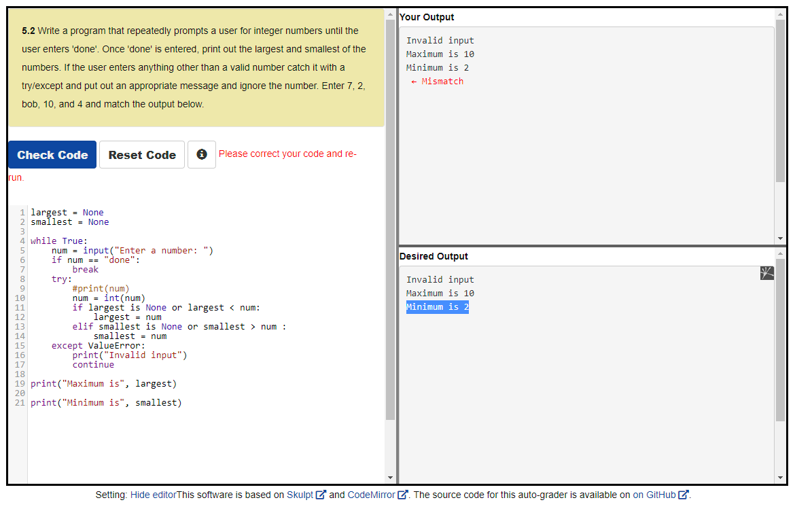This screenshot has height=513, width=812.
Task: Click the code line 'smallest = None'
Action: pos(69,222)
